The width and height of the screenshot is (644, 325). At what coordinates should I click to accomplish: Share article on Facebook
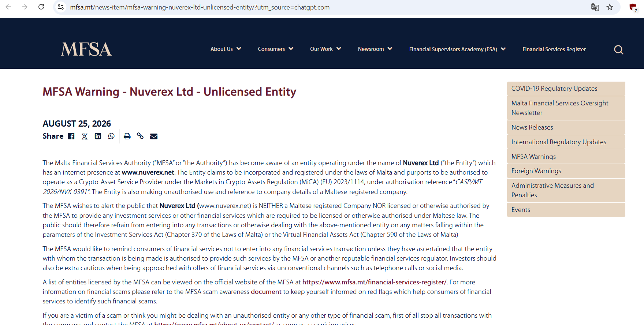pos(71,136)
